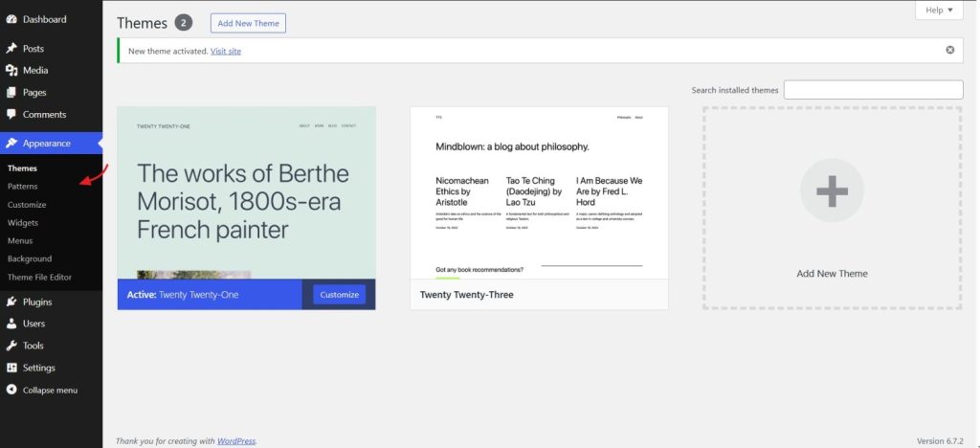This screenshot has height=448, width=980.
Task: Open the Widgets submenu item
Action: [x=23, y=222]
